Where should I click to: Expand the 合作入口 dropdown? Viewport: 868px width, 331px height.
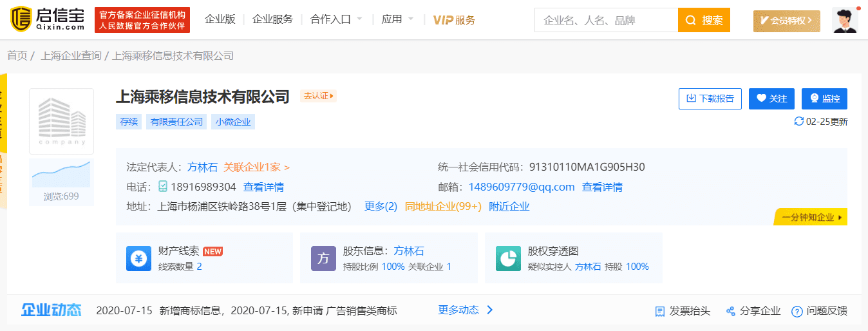[x=335, y=20]
